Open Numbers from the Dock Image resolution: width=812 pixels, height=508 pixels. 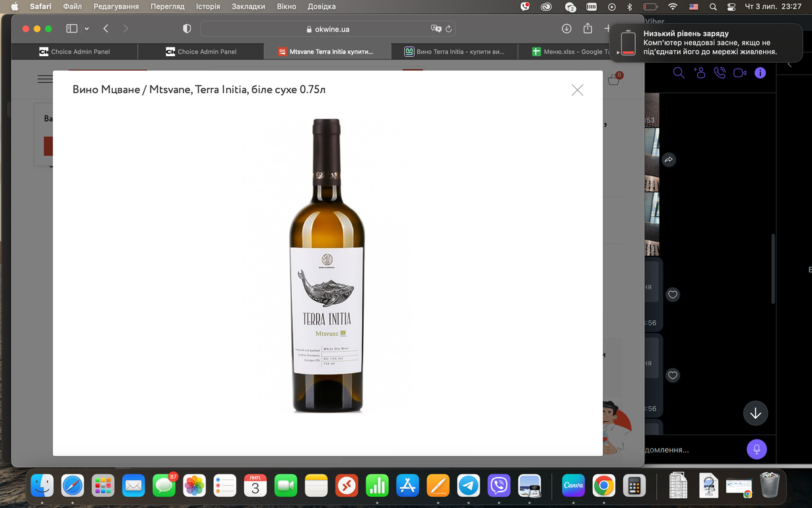(x=377, y=486)
